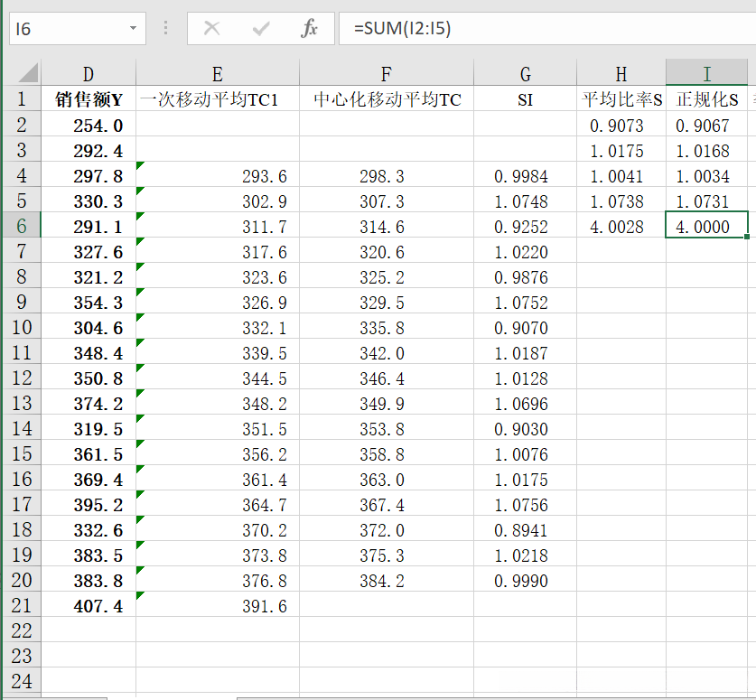The width and height of the screenshot is (756, 700).
Task: Select cell with value 254.0
Action: pyautogui.click(x=89, y=126)
